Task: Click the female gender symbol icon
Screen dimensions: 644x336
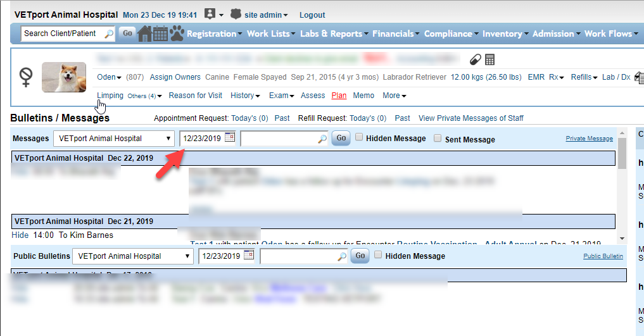Action: tap(27, 77)
